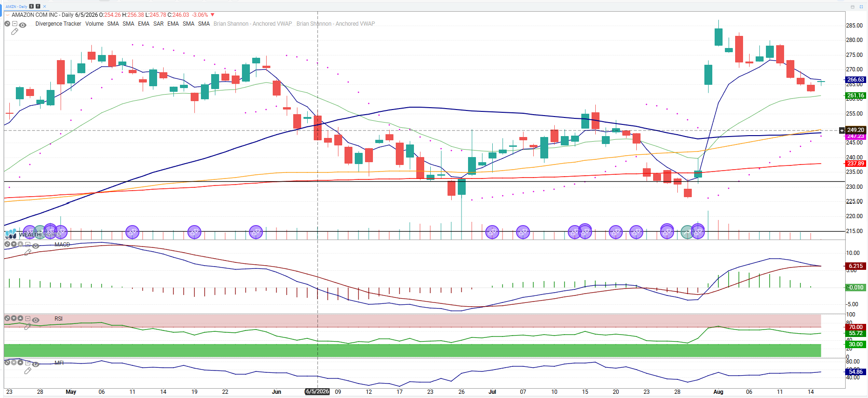Collapse the RSI pane legend

pos(28,318)
